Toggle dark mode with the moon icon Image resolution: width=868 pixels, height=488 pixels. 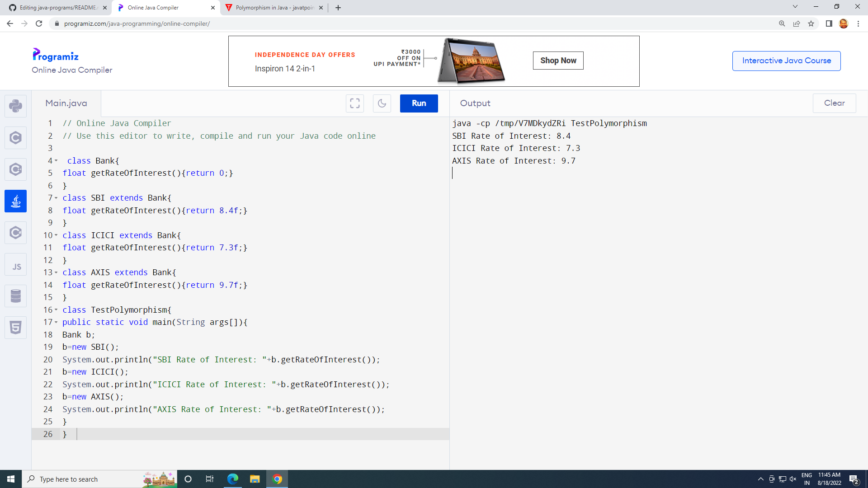pyautogui.click(x=382, y=103)
